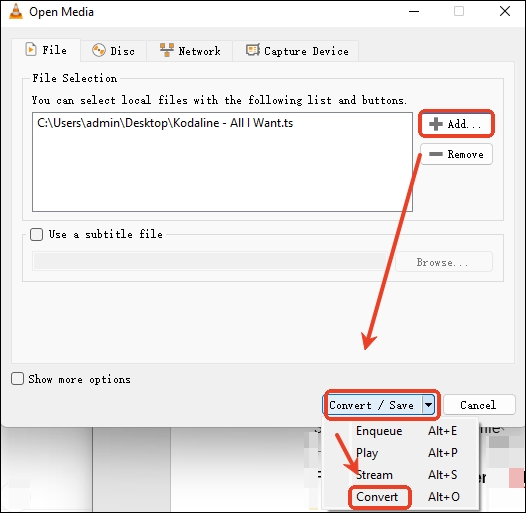
Task: Click the subtitle file path field
Action: coord(210,261)
